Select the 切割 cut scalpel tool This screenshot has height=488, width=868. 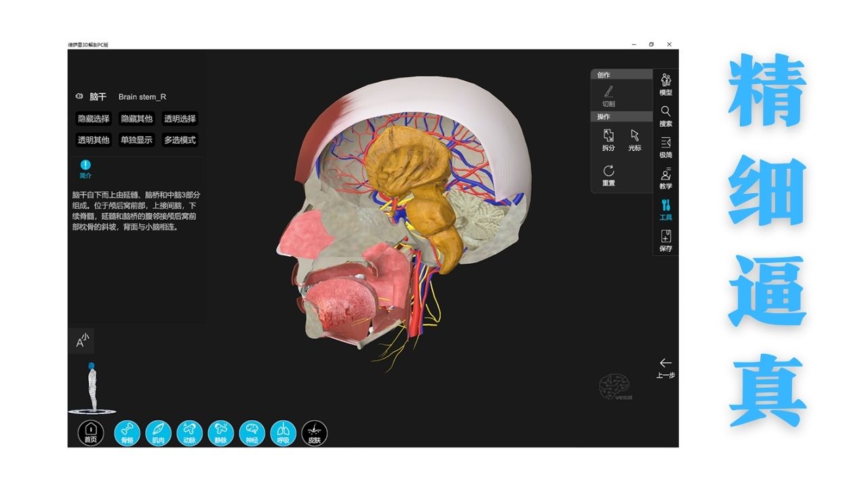pyautogui.click(x=608, y=96)
